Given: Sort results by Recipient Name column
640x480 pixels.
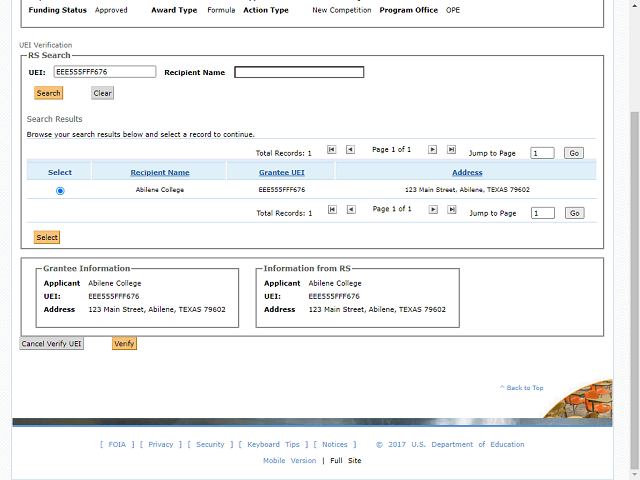Looking at the screenshot, I should [159, 173].
